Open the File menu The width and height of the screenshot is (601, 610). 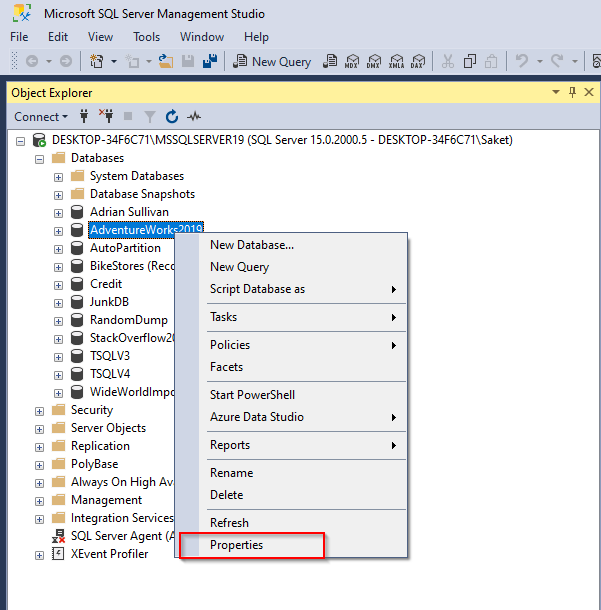coord(19,37)
